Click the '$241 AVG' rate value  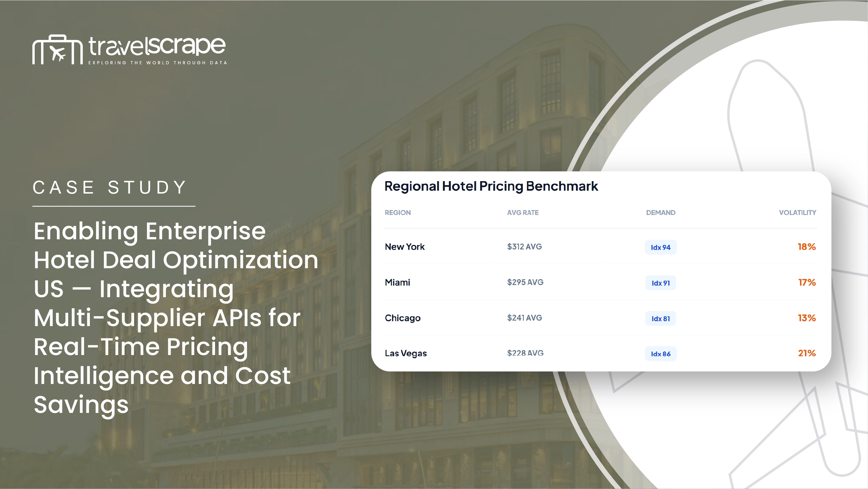pos(525,318)
